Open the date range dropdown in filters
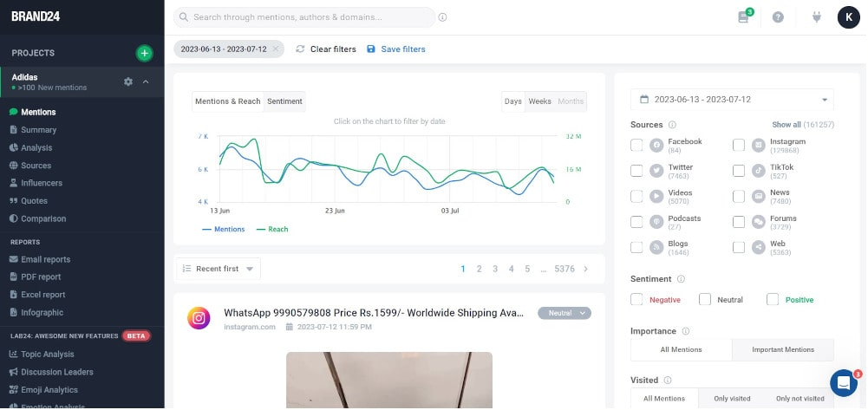 point(732,100)
